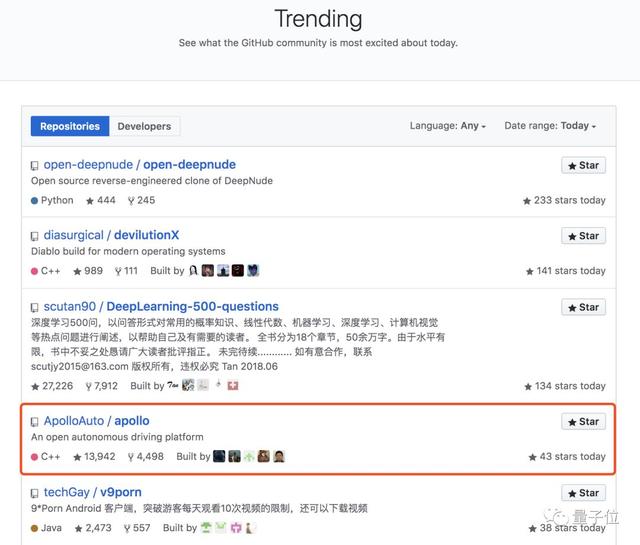Open the Date range: Today dropdown
Screen dimensions: 640x545
[x=550, y=126]
